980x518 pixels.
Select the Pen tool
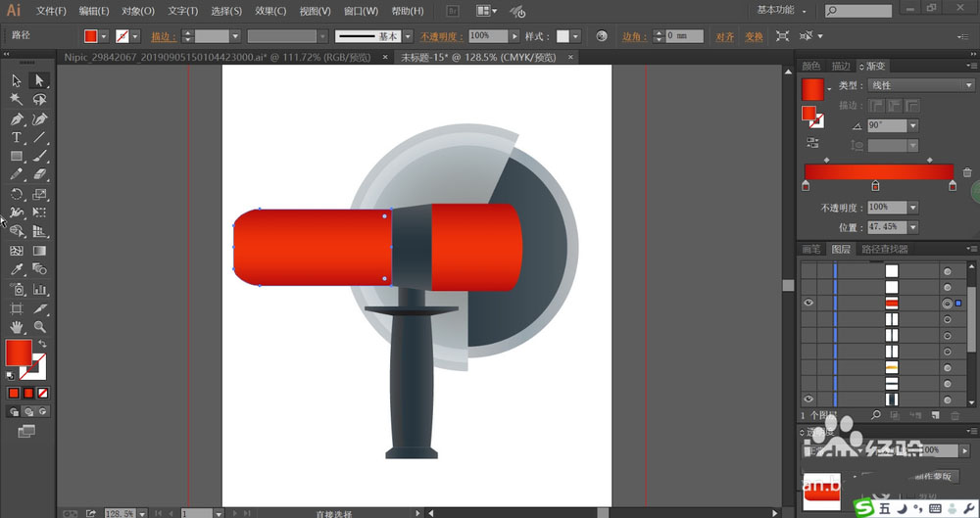click(17, 118)
